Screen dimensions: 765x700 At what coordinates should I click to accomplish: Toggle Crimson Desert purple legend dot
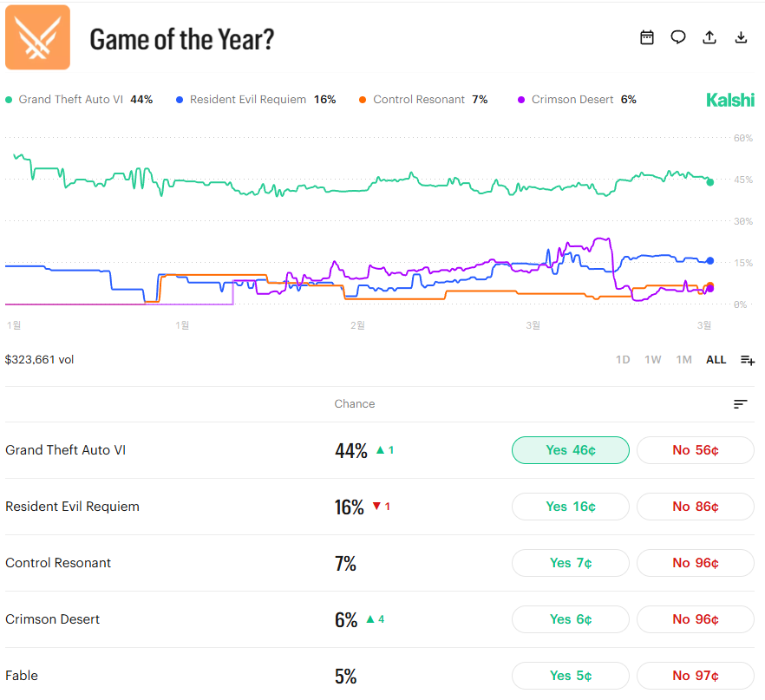(x=522, y=100)
